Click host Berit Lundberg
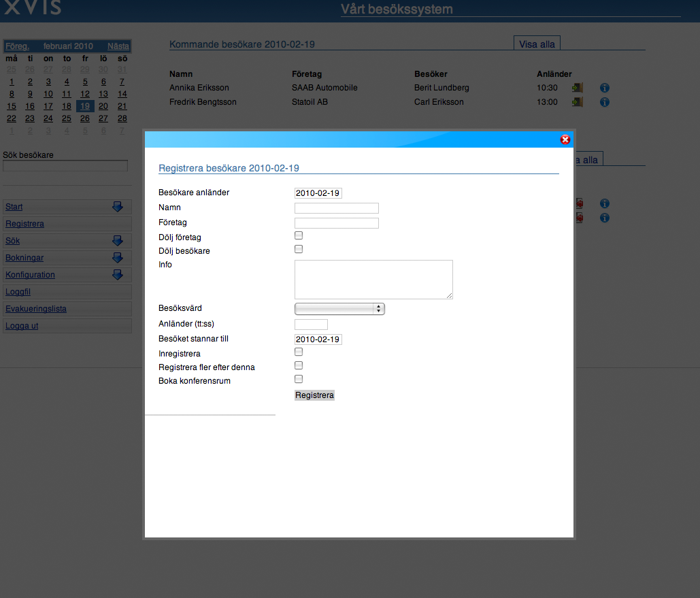 coord(441,88)
